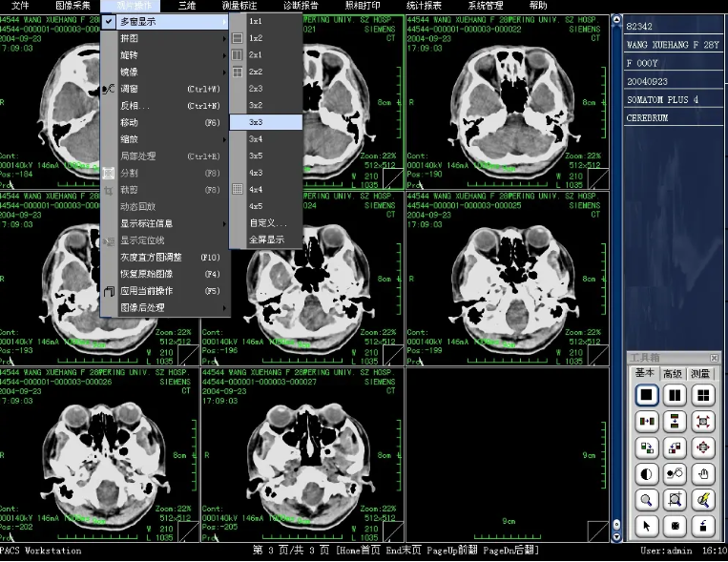Screen dimensions: 728x562
Task: Select the lightning quick-zoom tool in toolbox
Action: pos(703,500)
